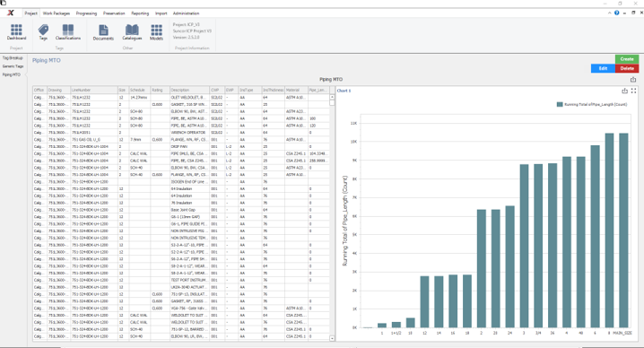Click the export icon above the chart panel
This screenshot has height=348, width=644.
pyautogui.click(x=633, y=80)
